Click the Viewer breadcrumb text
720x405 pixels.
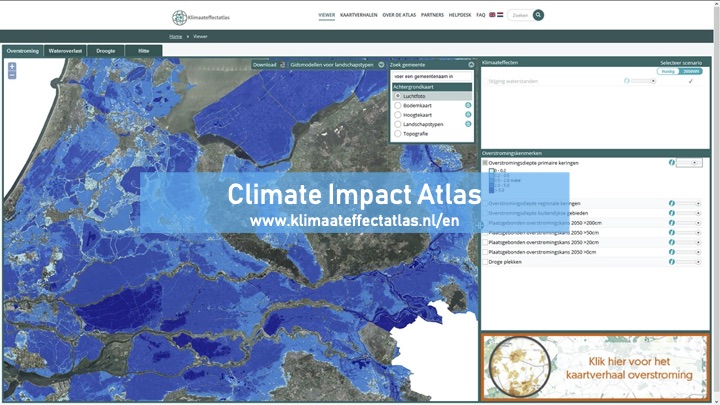tap(200, 36)
